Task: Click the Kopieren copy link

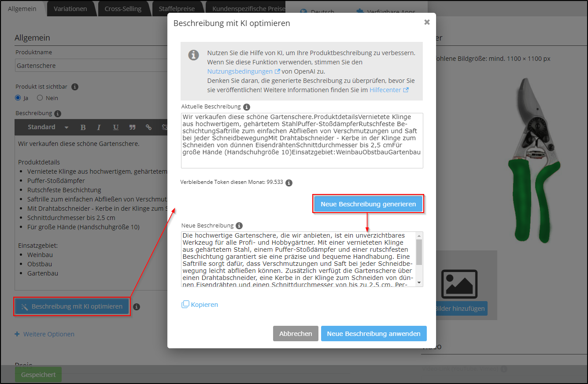Action: (x=200, y=305)
